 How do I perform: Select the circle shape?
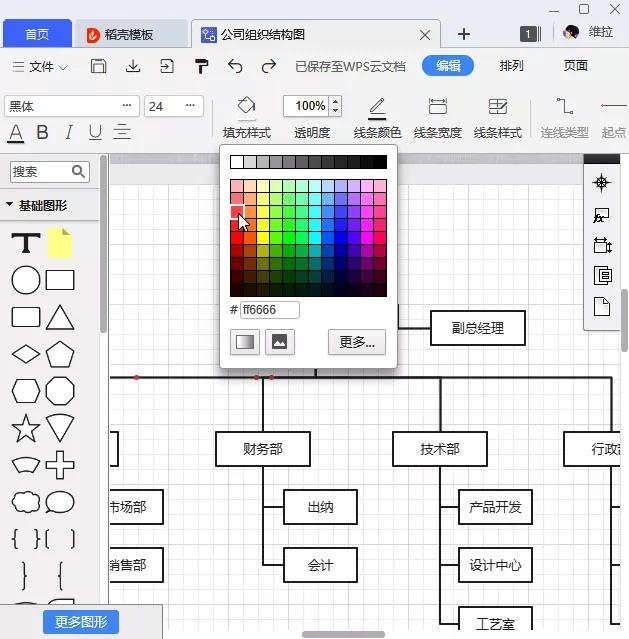(x=26, y=280)
